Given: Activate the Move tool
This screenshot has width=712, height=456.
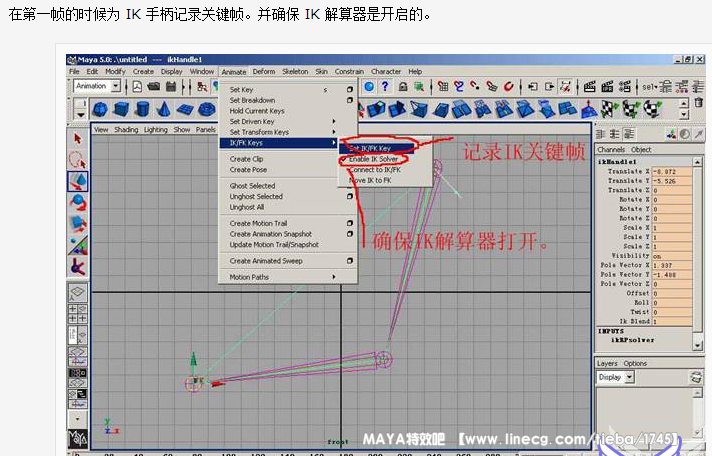Looking at the screenshot, I should 78,180.
